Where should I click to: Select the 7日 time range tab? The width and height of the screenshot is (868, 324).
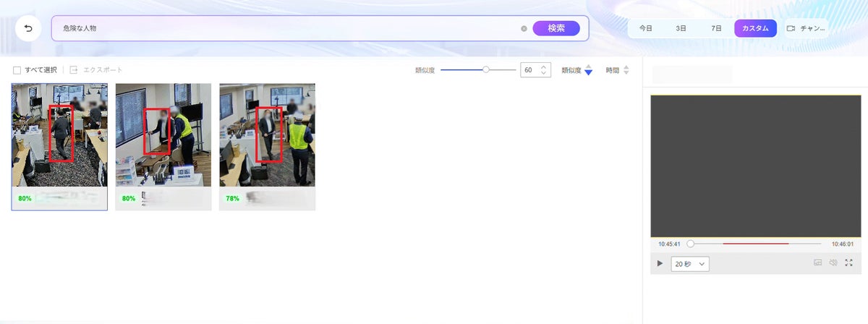[716, 28]
